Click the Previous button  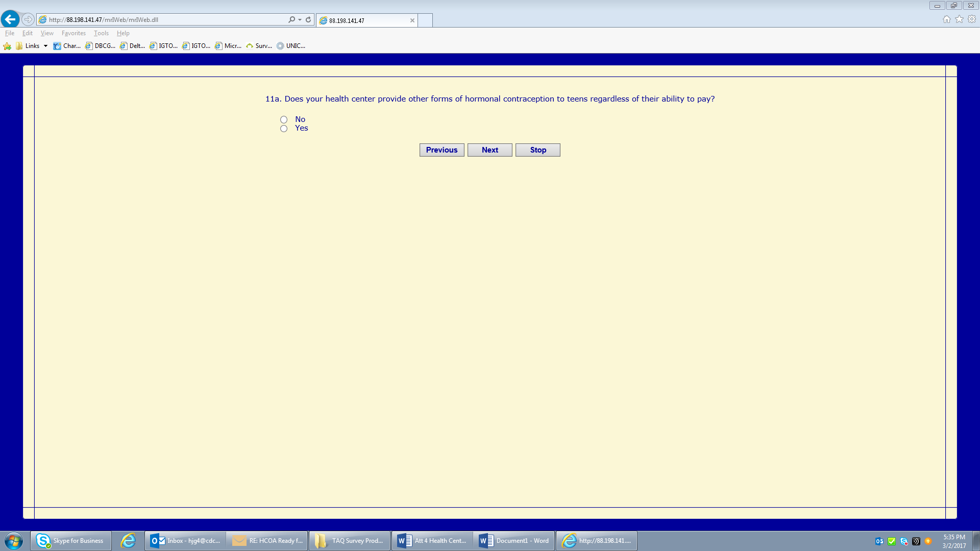tap(442, 150)
